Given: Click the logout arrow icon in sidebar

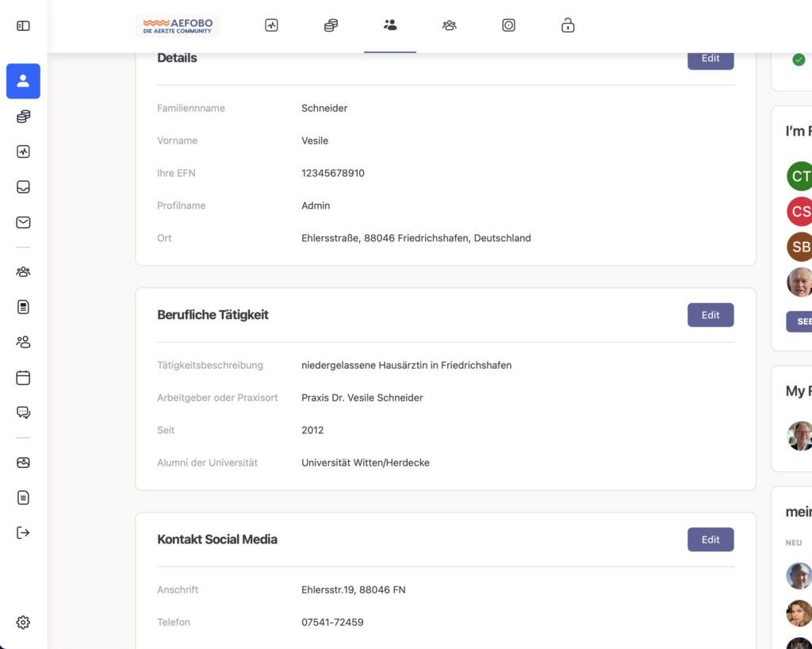Looking at the screenshot, I should click(23, 532).
